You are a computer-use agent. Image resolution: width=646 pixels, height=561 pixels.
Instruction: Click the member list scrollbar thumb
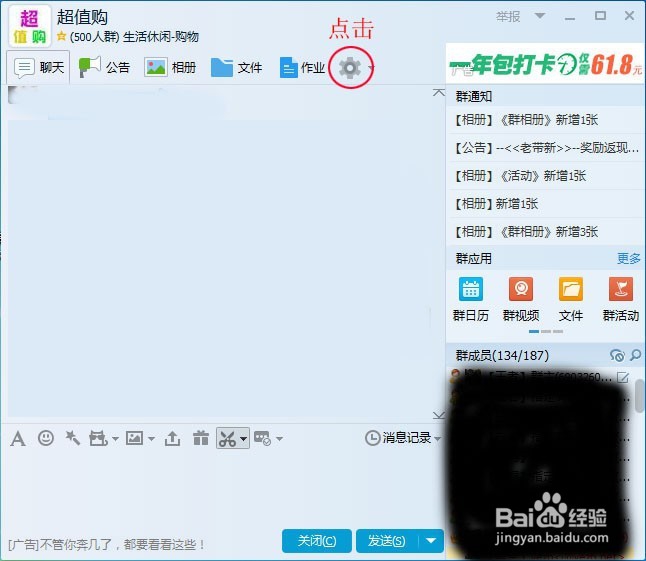pos(639,396)
